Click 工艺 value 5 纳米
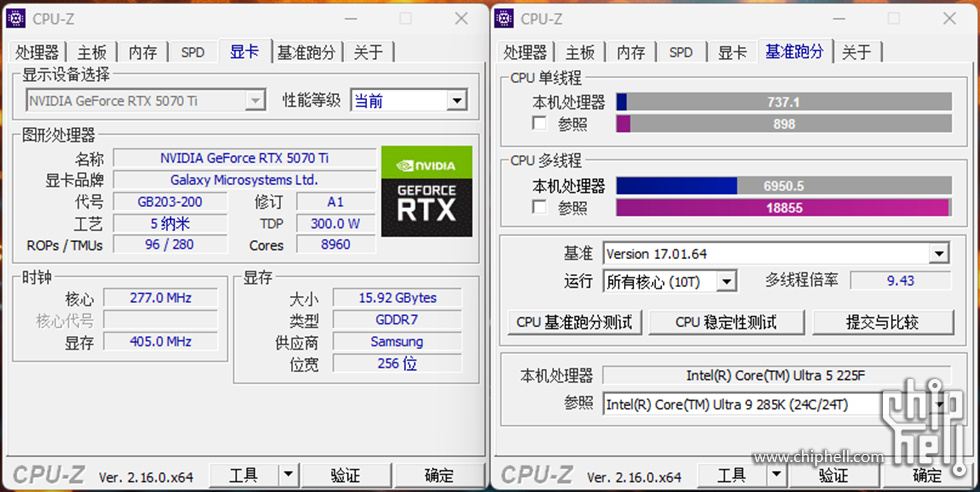 coord(170,223)
